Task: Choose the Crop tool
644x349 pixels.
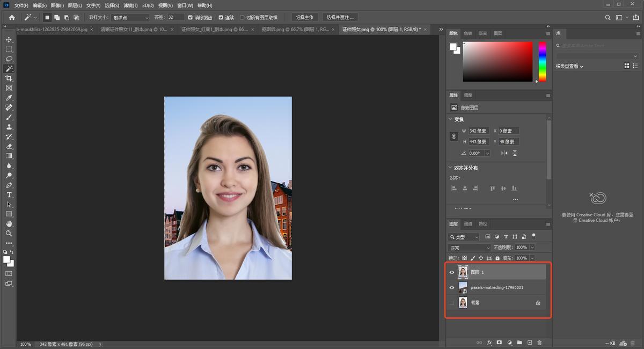Action: 9,78
